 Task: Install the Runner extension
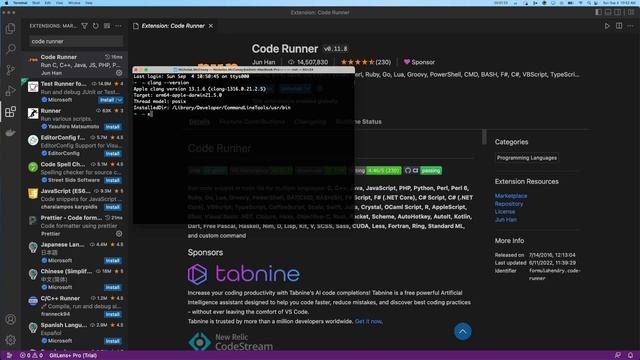113,127
